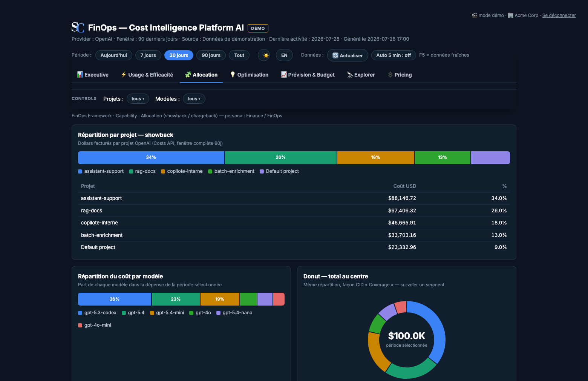Click the donut center $100.0K total
Viewport: 588px width, 381px height.
point(407,336)
